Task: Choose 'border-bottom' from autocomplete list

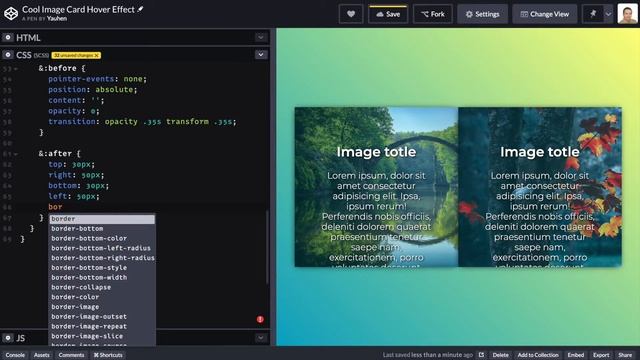Action: [102, 229]
